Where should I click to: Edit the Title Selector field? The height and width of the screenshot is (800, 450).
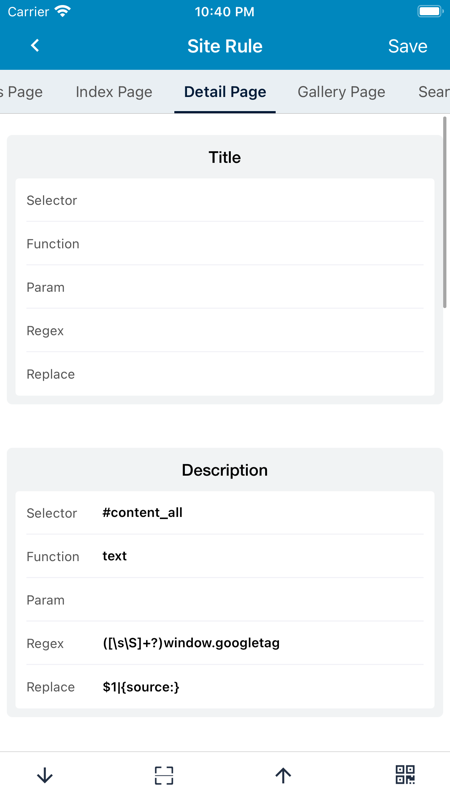(x=225, y=200)
